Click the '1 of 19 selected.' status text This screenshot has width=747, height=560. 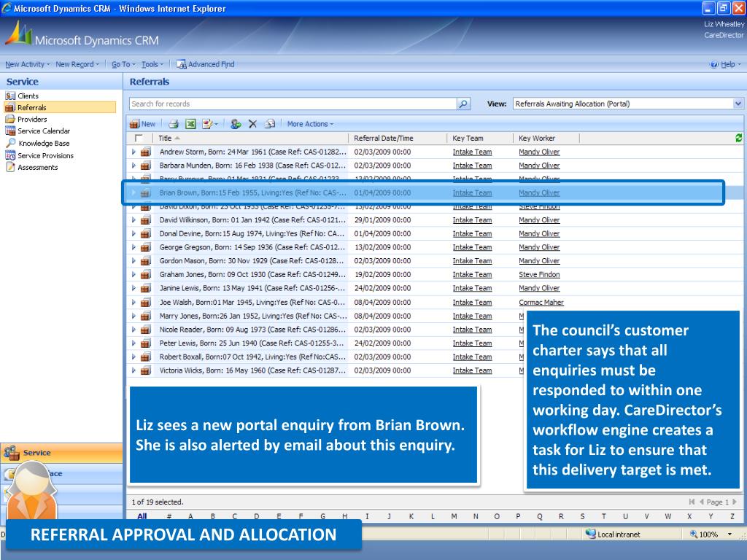(158, 502)
